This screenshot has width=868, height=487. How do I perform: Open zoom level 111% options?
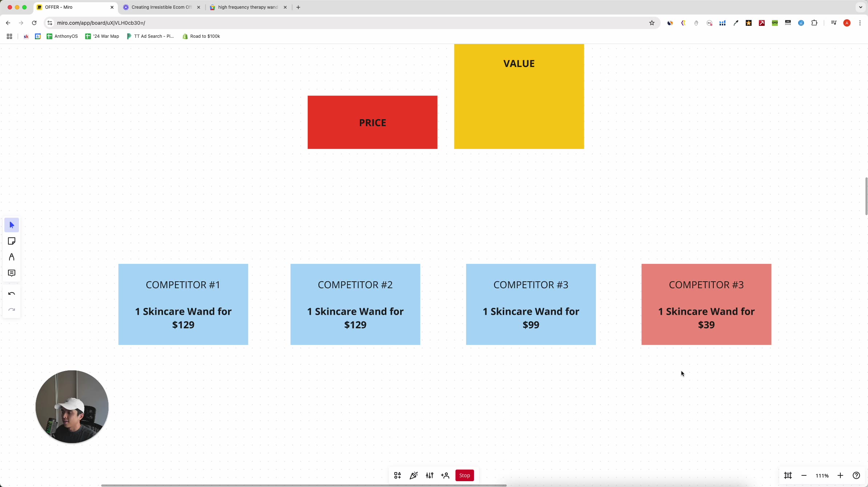tap(822, 476)
